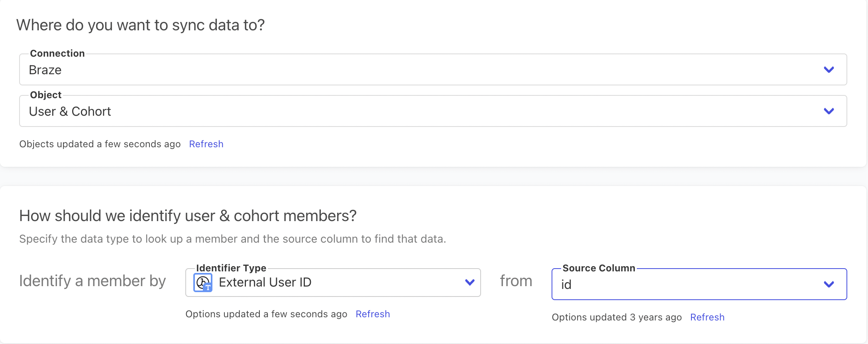The height and width of the screenshot is (344, 868).
Task: Click the 'Objects updated a few seconds ago' text
Action: (x=100, y=144)
